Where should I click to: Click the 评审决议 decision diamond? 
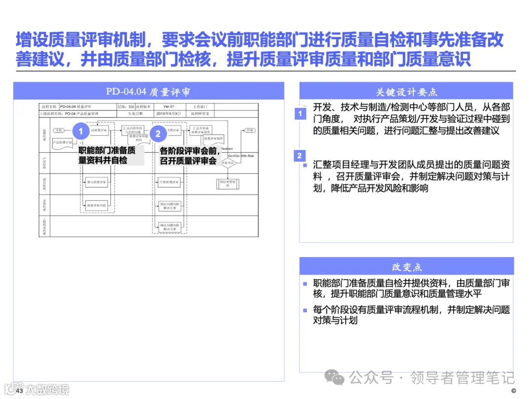coord(228,163)
